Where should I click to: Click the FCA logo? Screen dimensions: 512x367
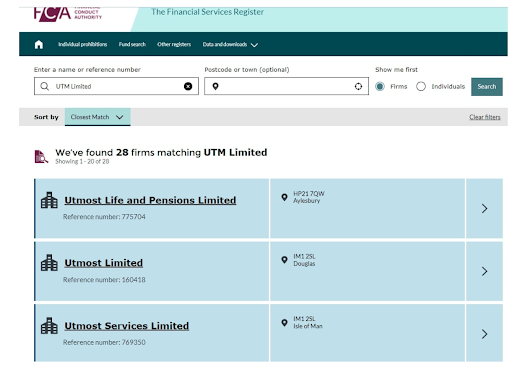[68, 14]
